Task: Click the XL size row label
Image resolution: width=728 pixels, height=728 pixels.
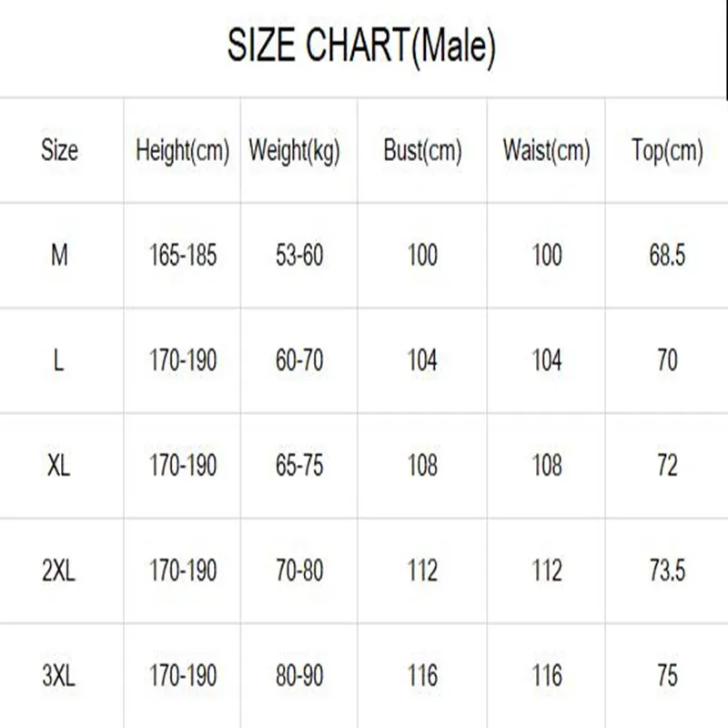Action: click(x=60, y=466)
